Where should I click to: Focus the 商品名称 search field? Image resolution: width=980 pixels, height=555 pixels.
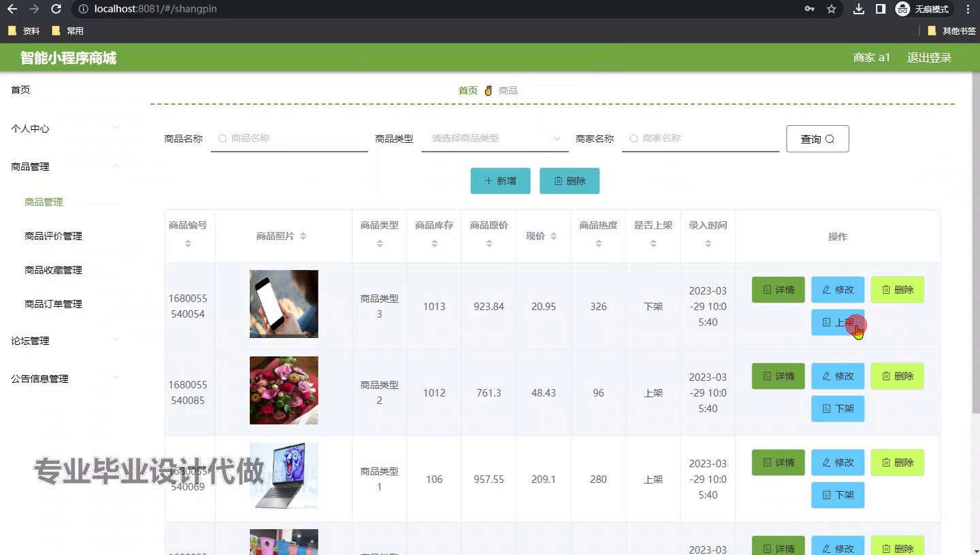tap(289, 138)
